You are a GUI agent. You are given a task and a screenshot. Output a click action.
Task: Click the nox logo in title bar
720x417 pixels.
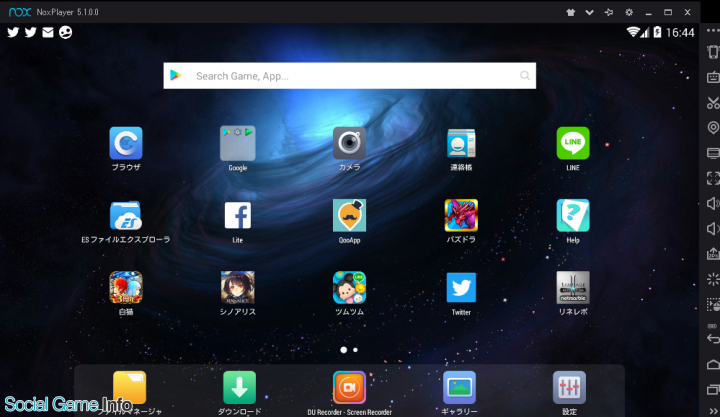coord(20,12)
